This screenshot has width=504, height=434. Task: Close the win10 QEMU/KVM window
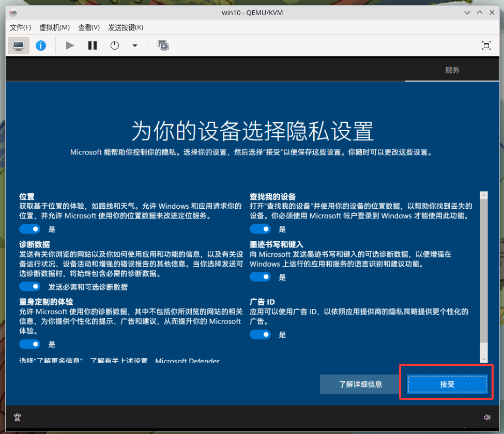(x=492, y=12)
